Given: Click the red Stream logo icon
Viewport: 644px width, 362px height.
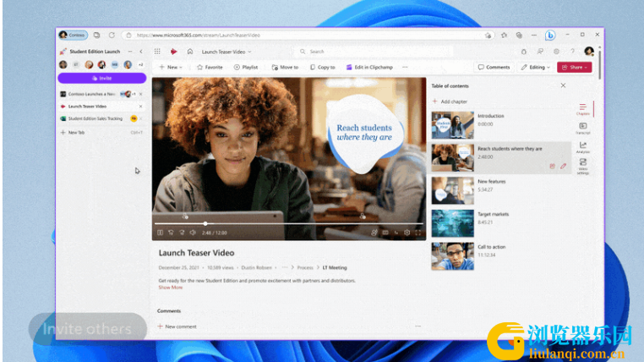Looking at the screenshot, I should (174, 52).
